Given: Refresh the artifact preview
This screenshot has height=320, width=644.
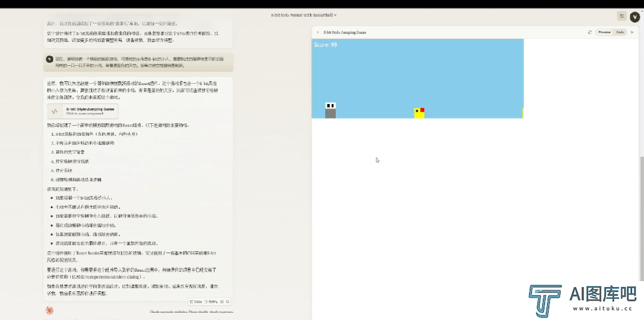Looking at the screenshot, I should pyautogui.click(x=590, y=32).
